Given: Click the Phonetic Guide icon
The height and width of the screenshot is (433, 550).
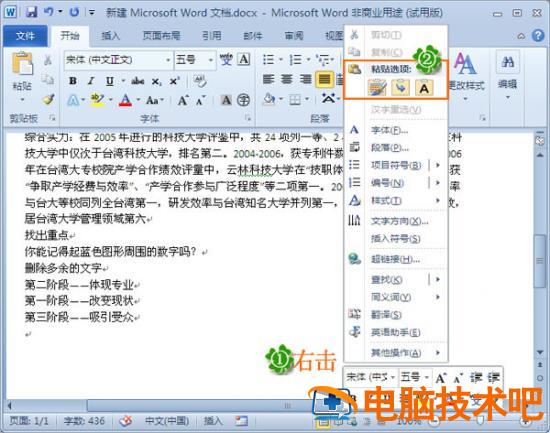Looking at the screenshot, I should (x=226, y=60).
